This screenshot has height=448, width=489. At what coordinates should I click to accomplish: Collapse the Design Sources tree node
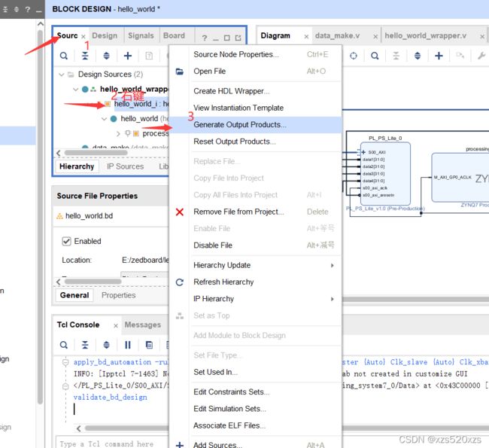[x=62, y=75]
